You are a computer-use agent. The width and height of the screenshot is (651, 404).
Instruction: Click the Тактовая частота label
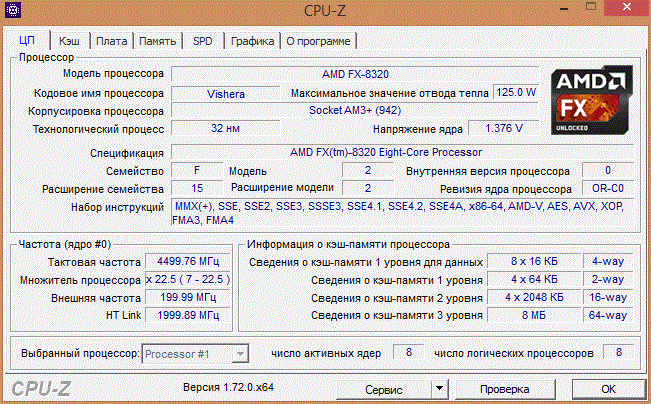pos(94,262)
